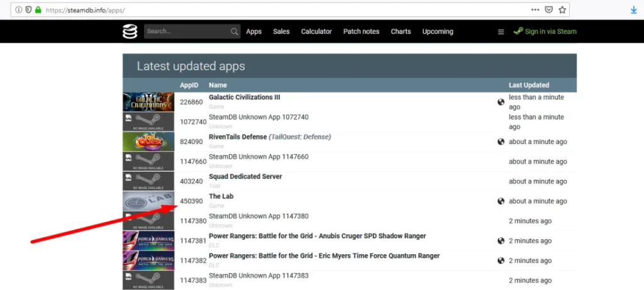Click the globe icon in Galactic Civilizations III row
The height and width of the screenshot is (290, 644).
pos(501,103)
